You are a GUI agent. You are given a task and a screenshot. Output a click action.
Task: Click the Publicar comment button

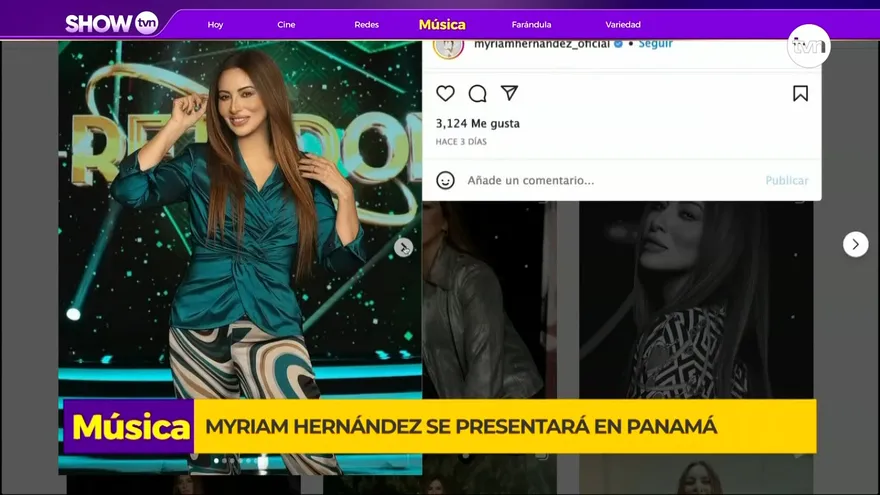tap(787, 180)
